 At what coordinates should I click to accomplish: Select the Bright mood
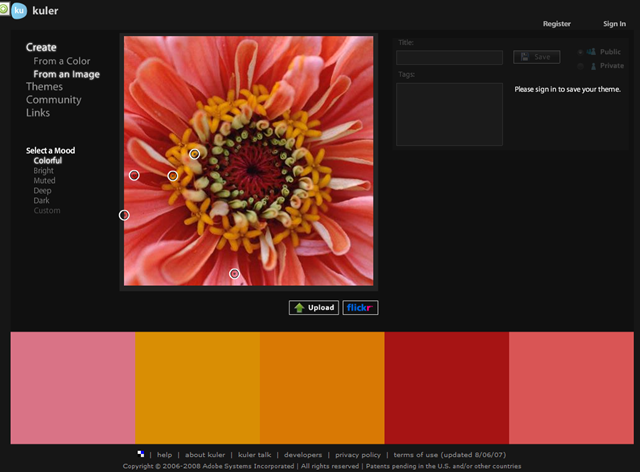click(x=44, y=171)
